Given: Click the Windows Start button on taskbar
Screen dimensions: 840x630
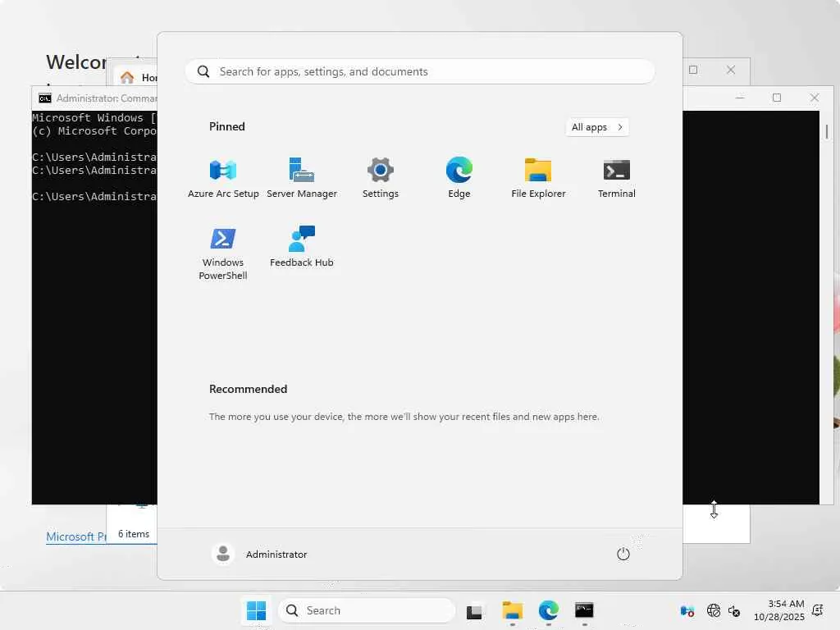Looking at the screenshot, I should 256,610.
